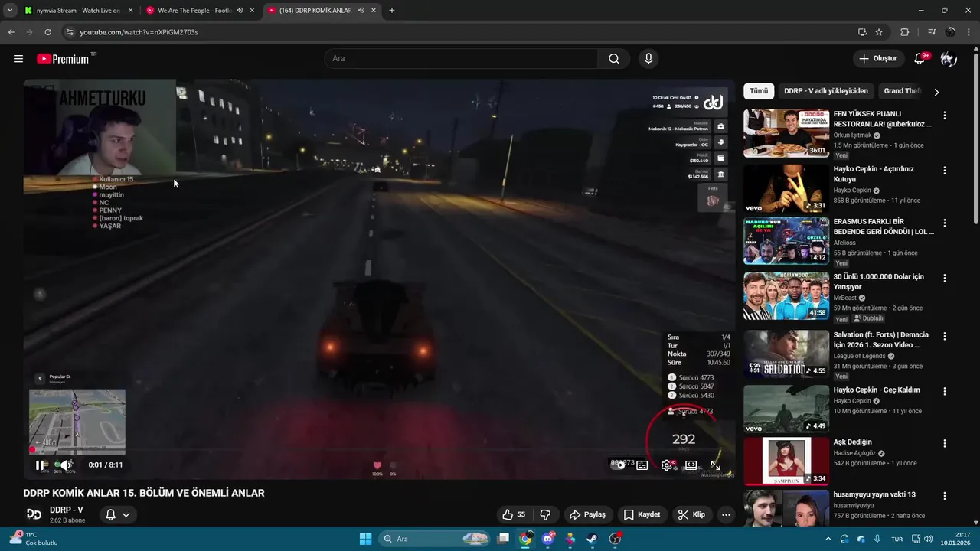
Task: Open the Oluştur create menu
Action: 877,59
